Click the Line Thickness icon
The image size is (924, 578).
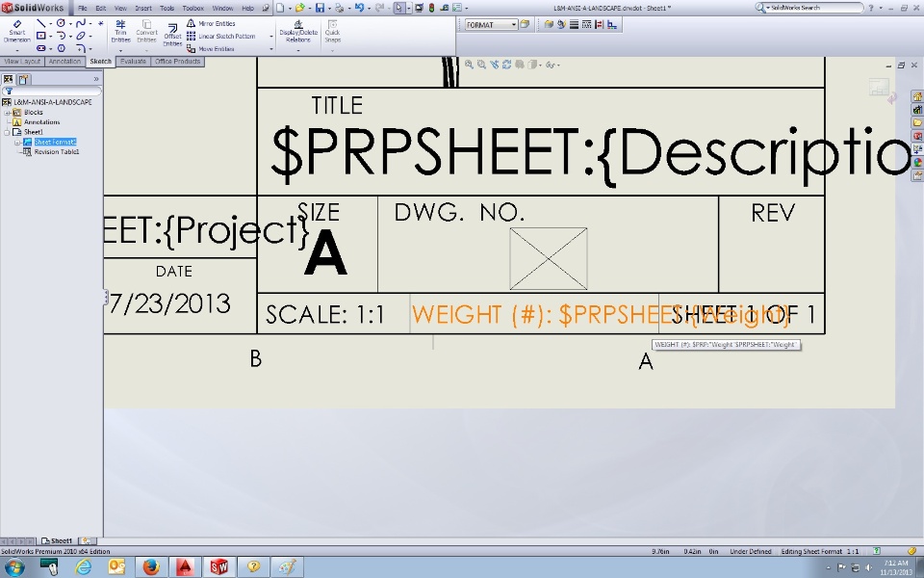[574, 24]
